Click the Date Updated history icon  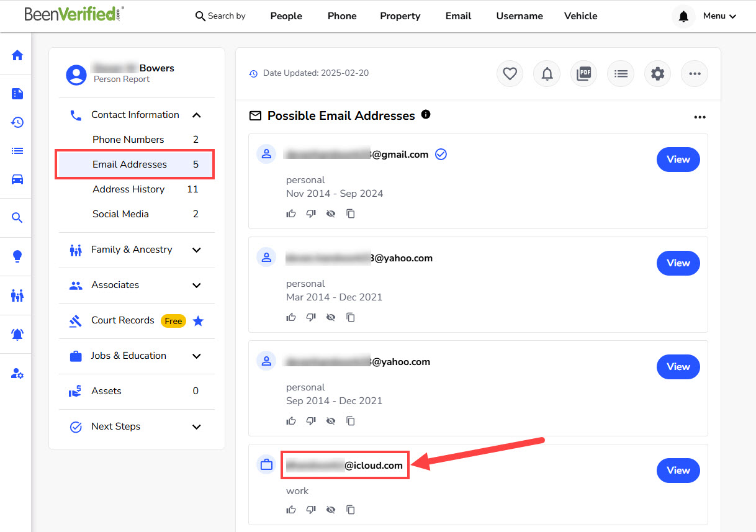[x=253, y=74]
